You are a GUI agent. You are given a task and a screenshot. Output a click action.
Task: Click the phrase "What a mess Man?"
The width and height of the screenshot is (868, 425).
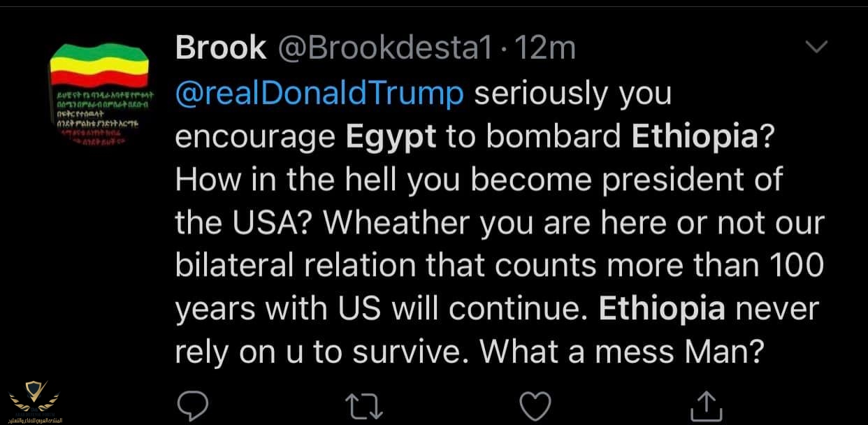619,353
